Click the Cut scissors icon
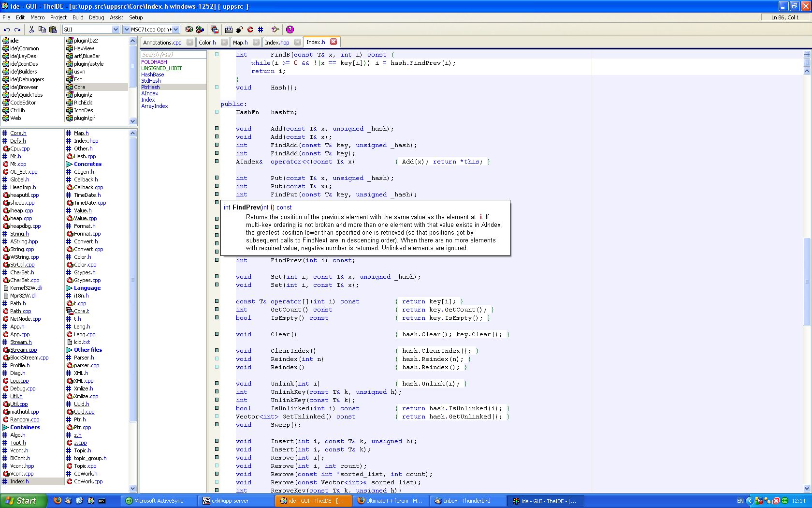Image resolution: width=812 pixels, height=508 pixels. point(31,30)
